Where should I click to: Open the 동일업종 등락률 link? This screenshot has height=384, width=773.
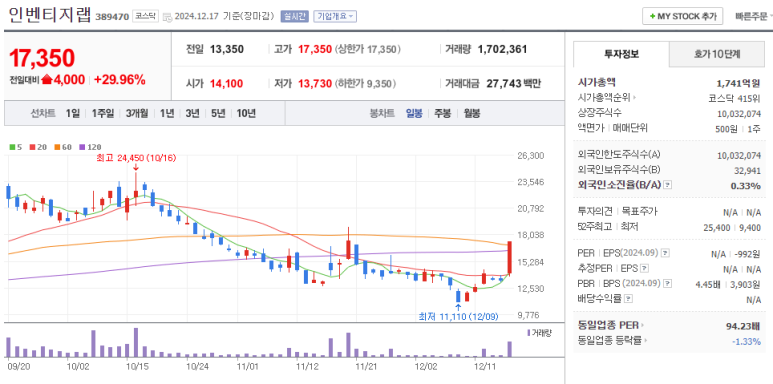(x=609, y=341)
